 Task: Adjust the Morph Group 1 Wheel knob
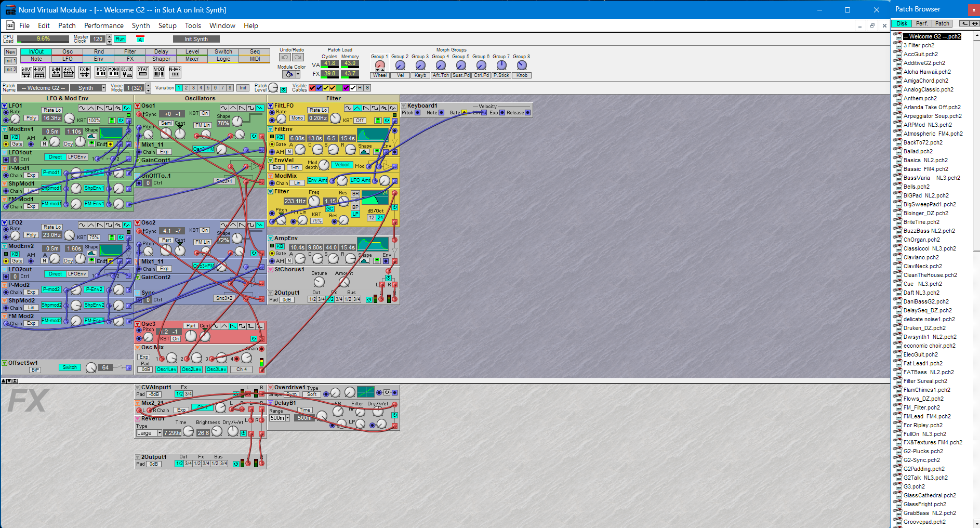[380, 65]
